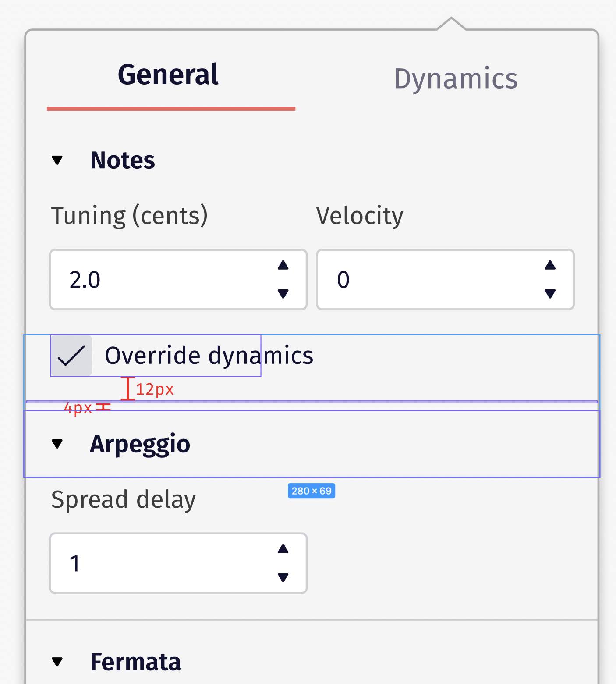This screenshot has height=684, width=616.
Task: Increase the Velocity value using the up arrow
Action: 550,265
